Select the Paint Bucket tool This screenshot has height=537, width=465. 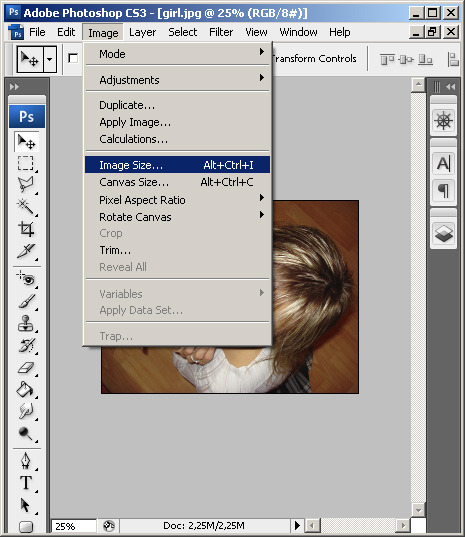[x=26, y=389]
